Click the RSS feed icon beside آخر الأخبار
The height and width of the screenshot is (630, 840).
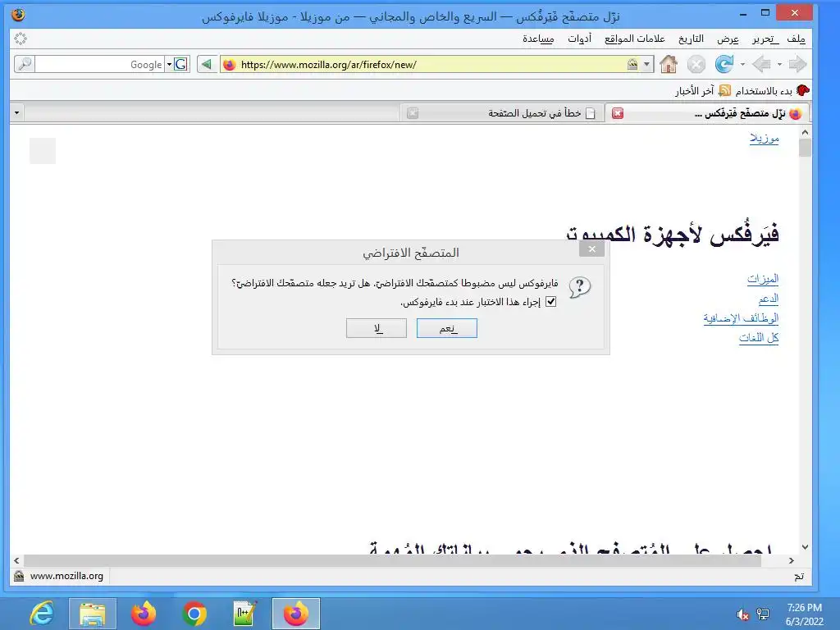[724, 90]
